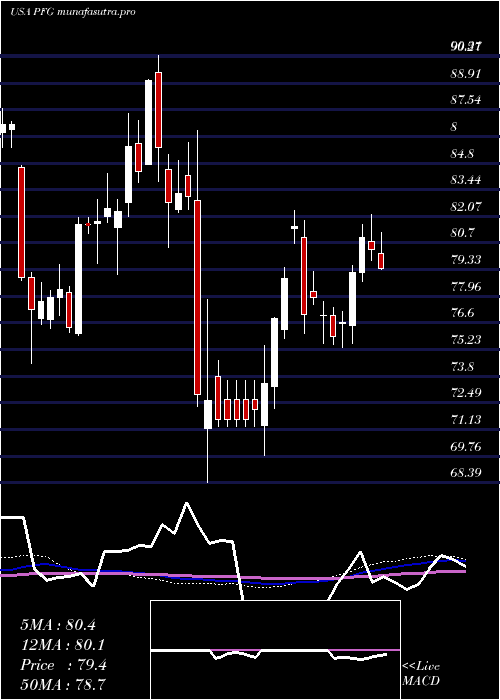Viewport: 500px width, 700px height.
Task: Select the 76.6 price axis label
Action: pos(462,313)
